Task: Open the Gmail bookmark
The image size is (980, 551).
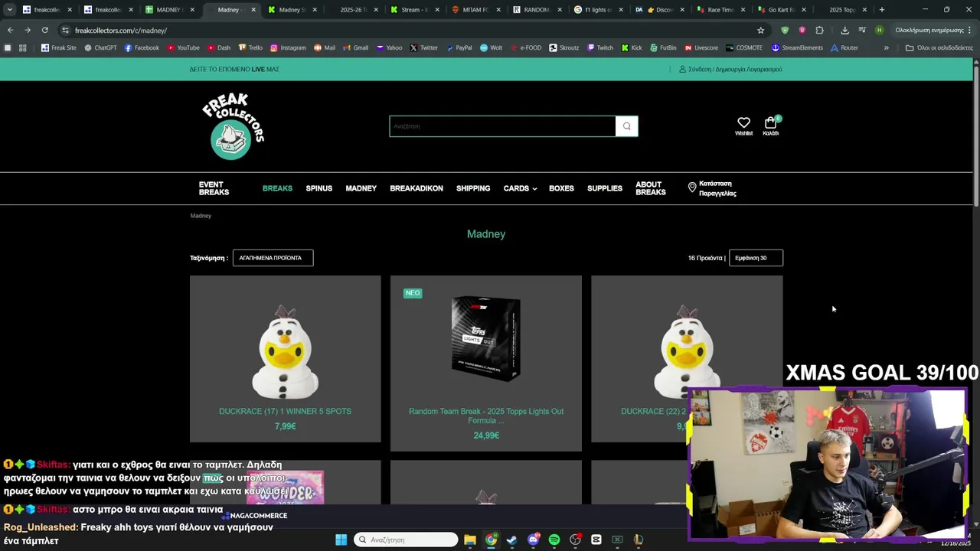Action: 356,47
